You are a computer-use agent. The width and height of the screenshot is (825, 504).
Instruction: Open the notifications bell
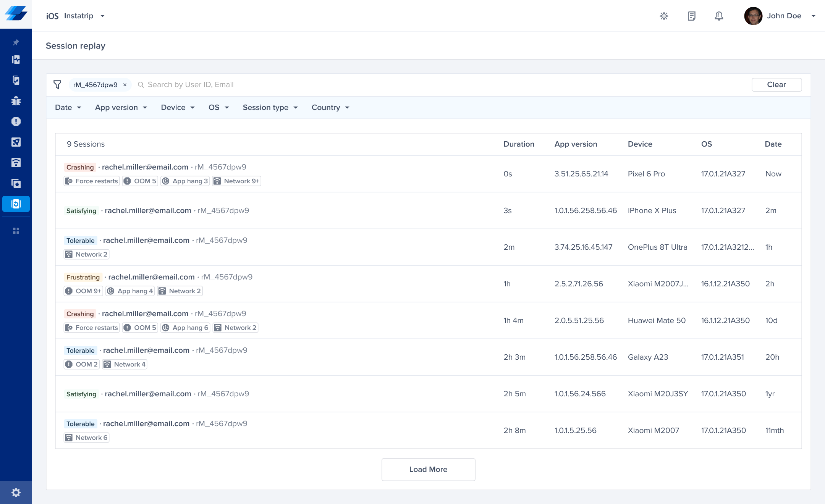[x=719, y=16]
